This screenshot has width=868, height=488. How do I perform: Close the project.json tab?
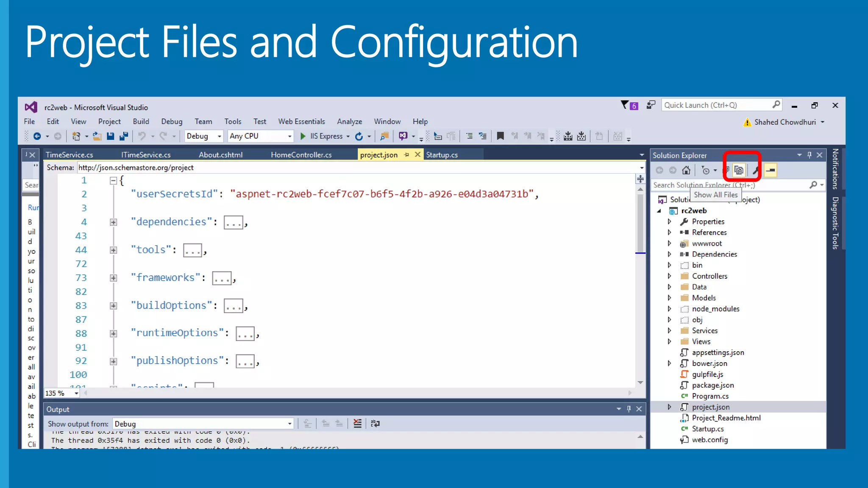[x=417, y=155]
